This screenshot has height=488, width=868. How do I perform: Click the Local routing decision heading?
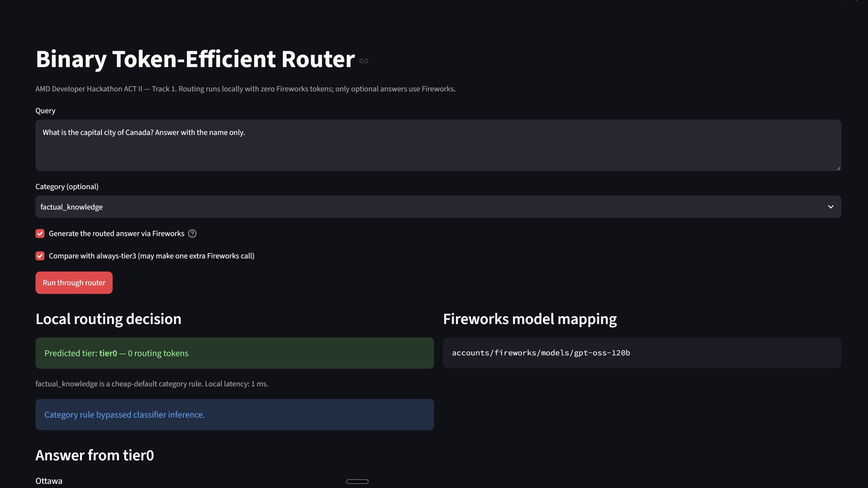(108, 319)
